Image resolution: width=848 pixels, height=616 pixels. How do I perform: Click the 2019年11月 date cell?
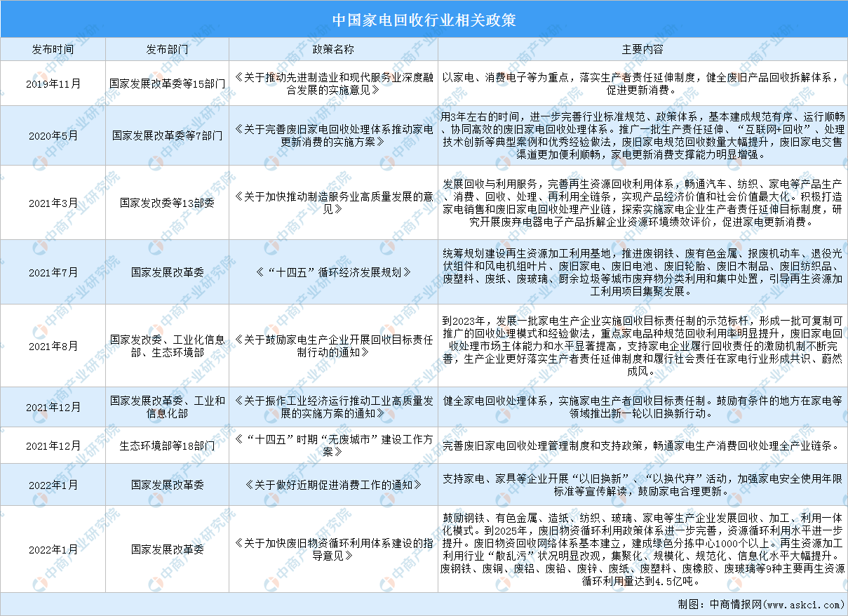pyautogui.click(x=53, y=83)
